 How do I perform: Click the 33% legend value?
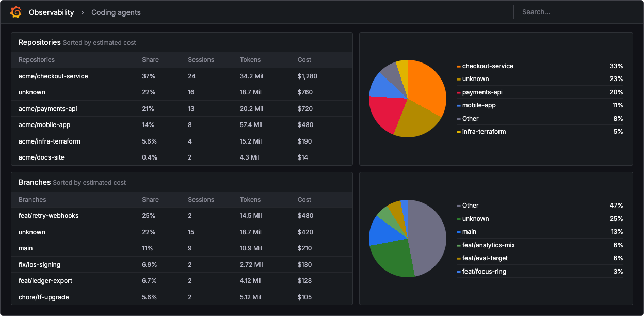[616, 66]
